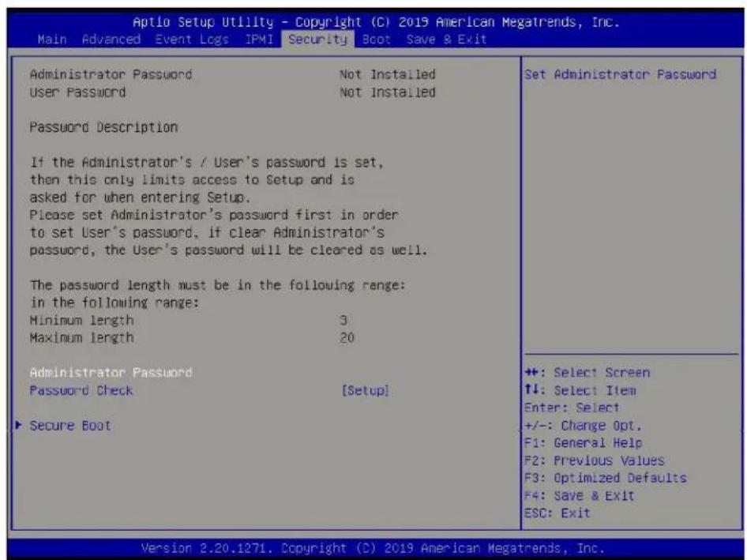The width and height of the screenshot is (747, 560).
Task: Click the User Password status label
Action: (x=77, y=92)
